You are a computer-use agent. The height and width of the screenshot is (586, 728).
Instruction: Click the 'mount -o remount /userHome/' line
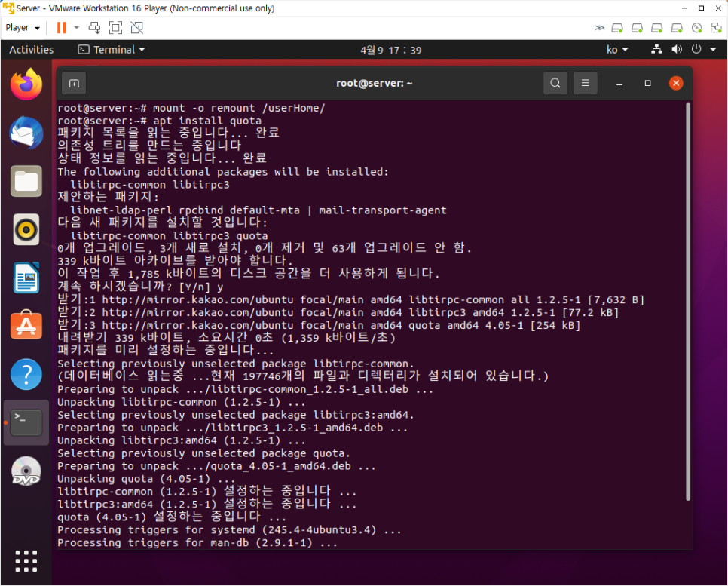tap(191, 108)
